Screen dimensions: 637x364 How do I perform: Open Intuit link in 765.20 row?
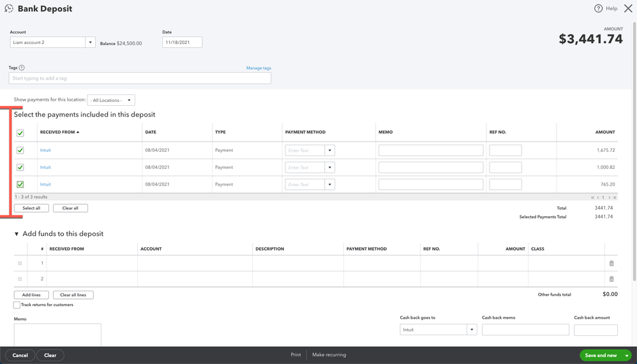coord(45,184)
